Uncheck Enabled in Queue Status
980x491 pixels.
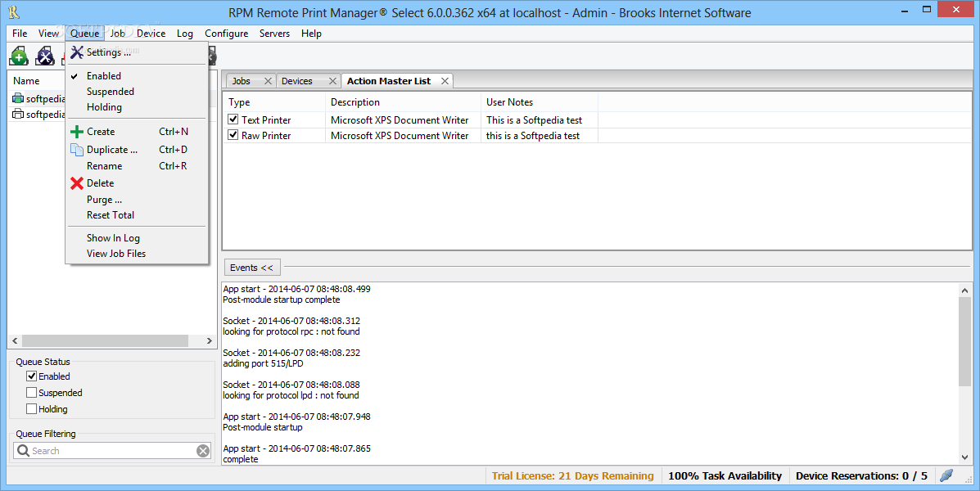pyautogui.click(x=31, y=376)
